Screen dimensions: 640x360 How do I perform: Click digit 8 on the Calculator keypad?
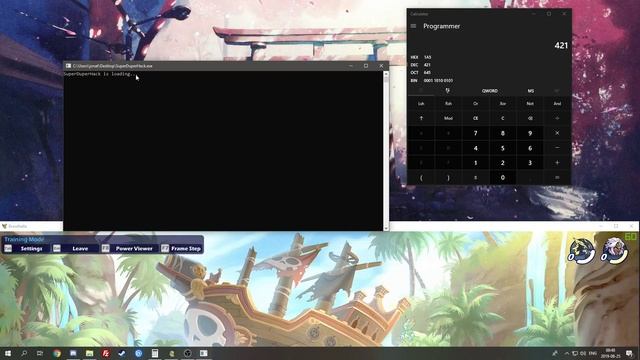(x=503, y=133)
